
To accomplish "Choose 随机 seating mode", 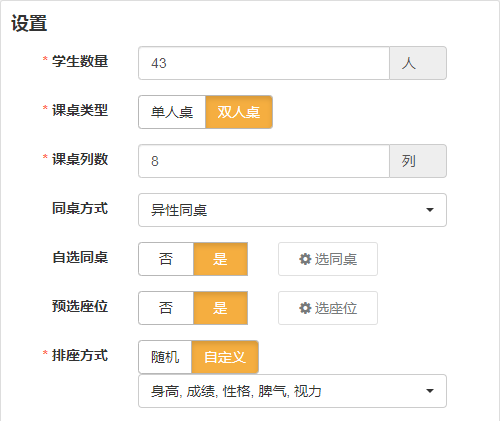I will pyautogui.click(x=165, y=357).
